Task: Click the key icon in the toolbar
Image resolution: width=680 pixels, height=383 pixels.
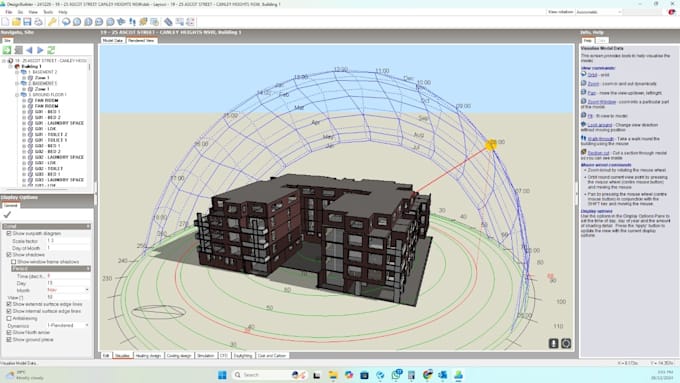Action: click(x=52, y=22)
